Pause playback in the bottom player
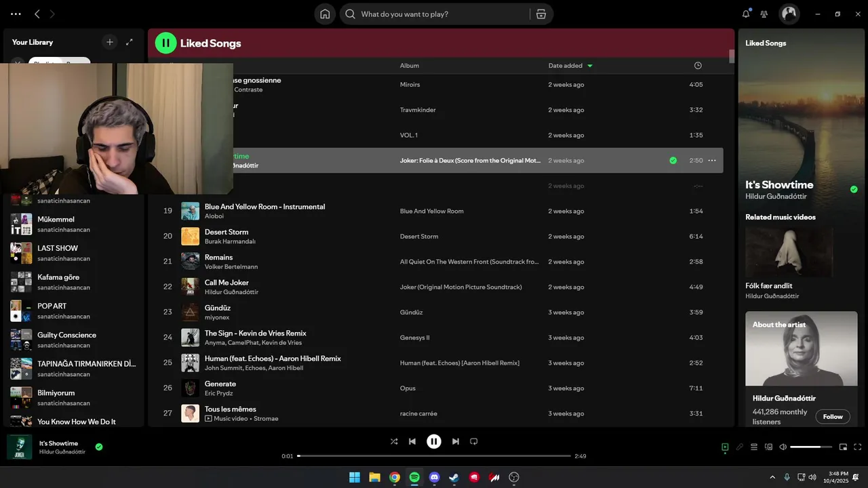The width and height of the screenshot is (868, 488). pos(434,441)
